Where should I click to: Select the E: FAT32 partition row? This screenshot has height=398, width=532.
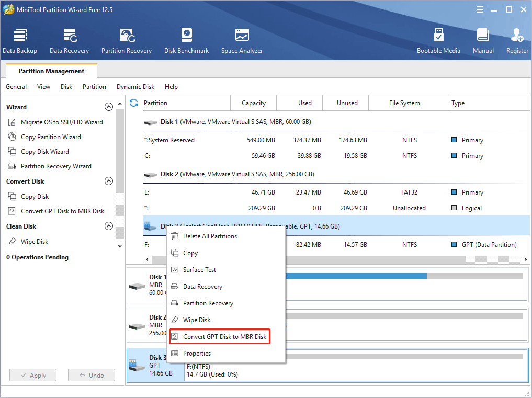click(x=336, y=192)
